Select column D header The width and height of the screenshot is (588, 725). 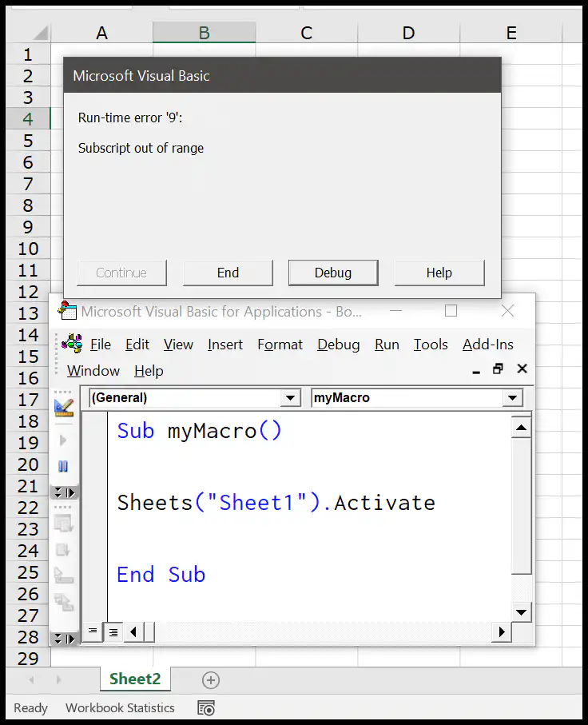point(408,33)
